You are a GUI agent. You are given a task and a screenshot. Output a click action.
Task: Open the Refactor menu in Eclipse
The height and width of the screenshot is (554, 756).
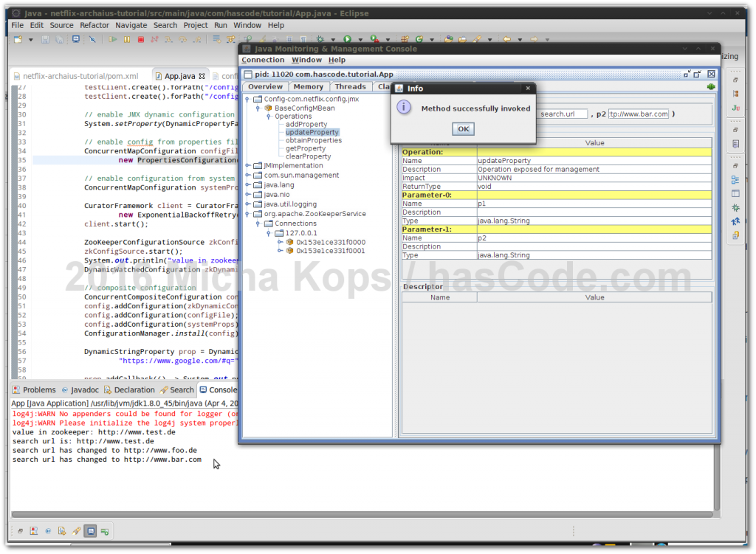point(94,25)
